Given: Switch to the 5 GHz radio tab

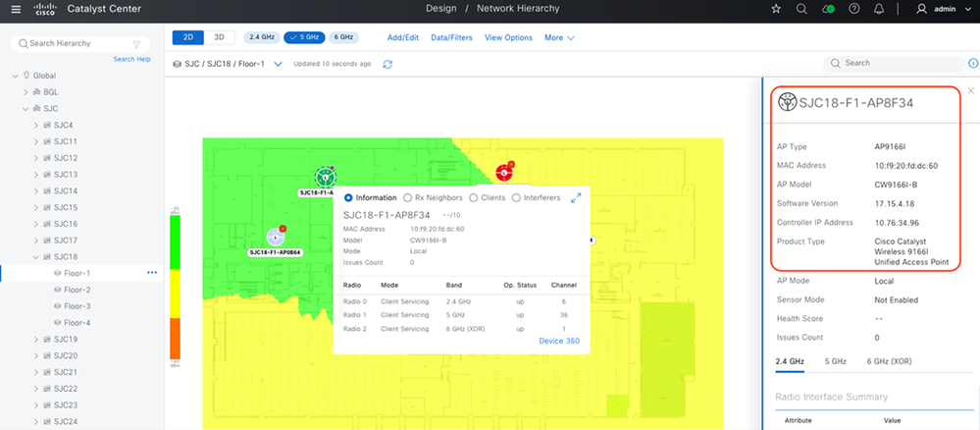Looking at the screenshot, I should tap(835, 361).
